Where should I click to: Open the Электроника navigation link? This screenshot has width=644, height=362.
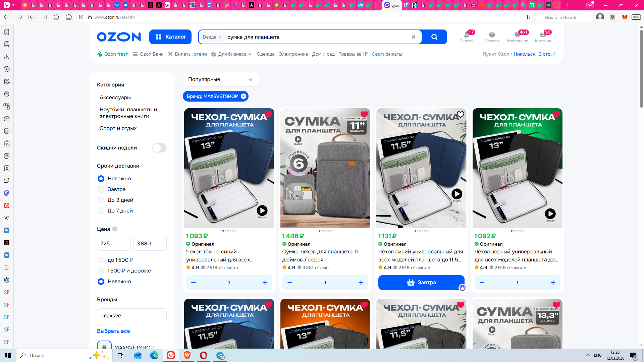point(293,54)
